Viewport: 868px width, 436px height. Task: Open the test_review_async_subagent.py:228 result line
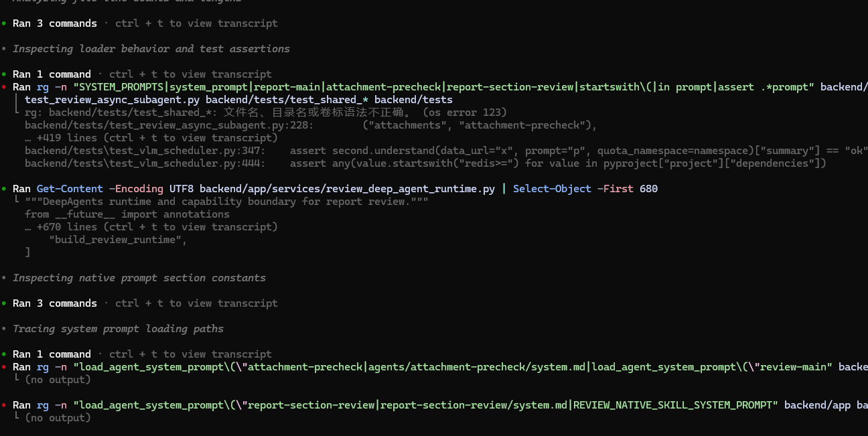311,125
